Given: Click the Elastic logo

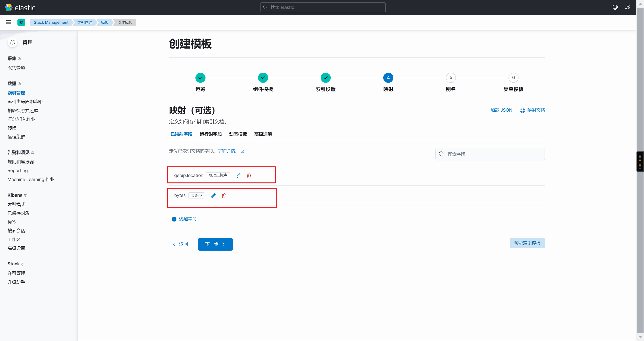Looking at the screenshot, I should coord(20,8).
